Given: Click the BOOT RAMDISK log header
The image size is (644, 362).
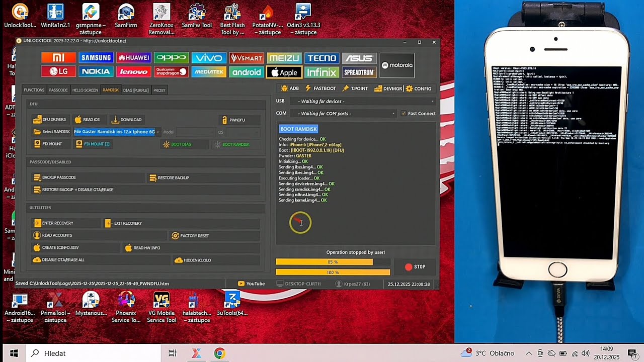Looking at the screenshot, I should [x=298, y=129].
